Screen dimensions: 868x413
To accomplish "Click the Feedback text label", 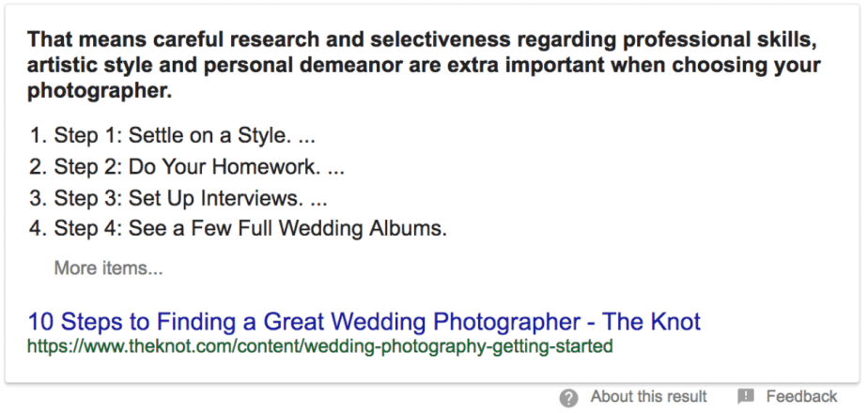I will 801,396.
